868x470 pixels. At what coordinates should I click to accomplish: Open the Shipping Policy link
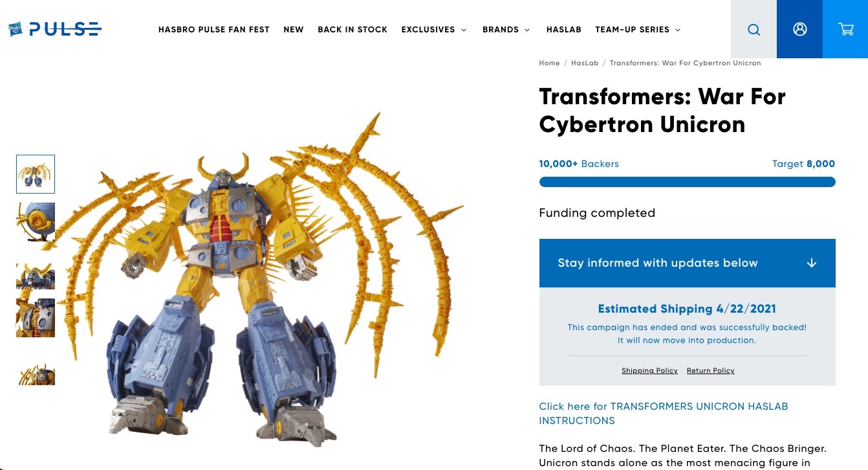[x=649, y=371]
